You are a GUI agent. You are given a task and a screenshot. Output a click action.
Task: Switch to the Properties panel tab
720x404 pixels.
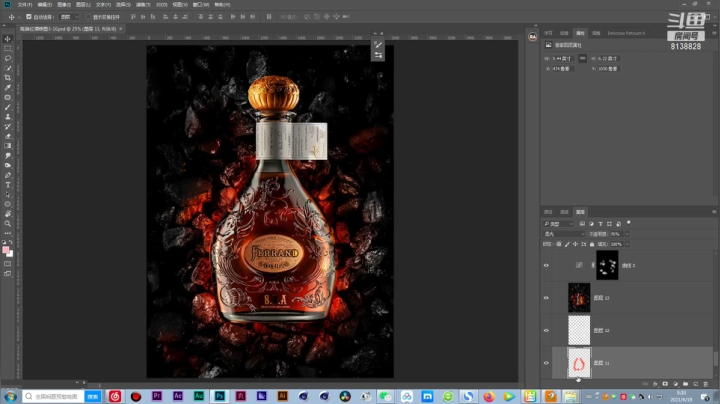[580, 33]
